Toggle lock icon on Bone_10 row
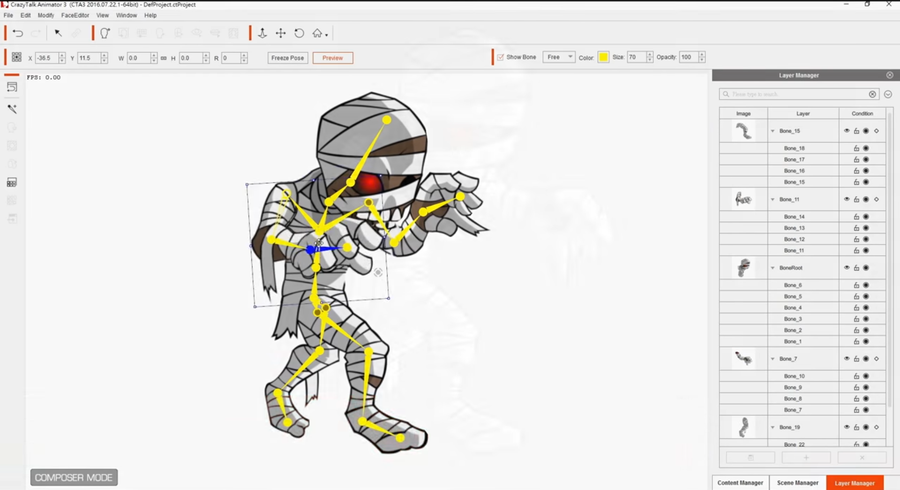 point(856,376)
